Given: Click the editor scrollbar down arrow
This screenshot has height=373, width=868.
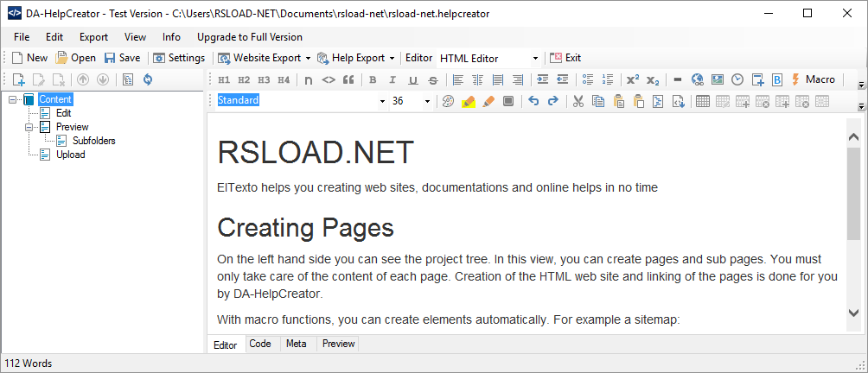Looking at the screenshot, I should click(853, 313).
